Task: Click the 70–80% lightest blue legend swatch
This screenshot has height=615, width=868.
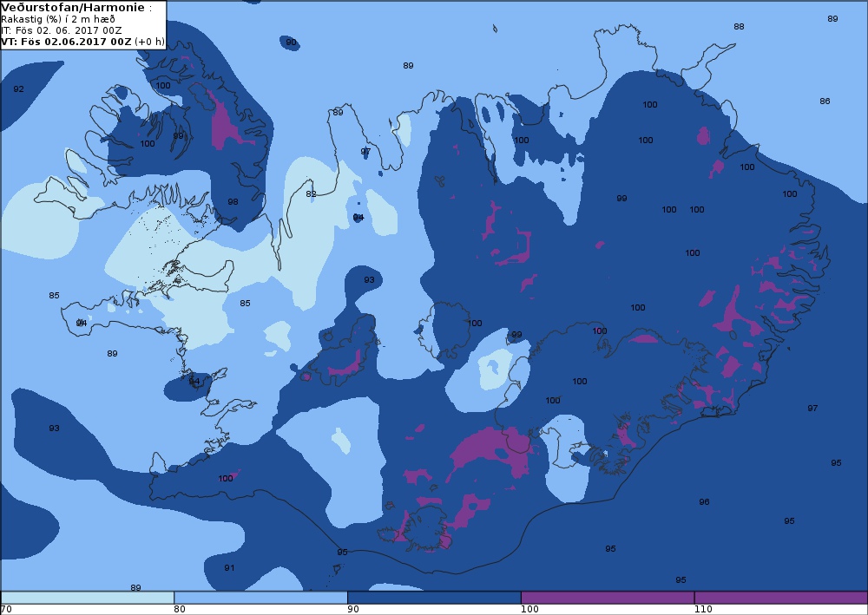Action: click(x=88, y=598)
